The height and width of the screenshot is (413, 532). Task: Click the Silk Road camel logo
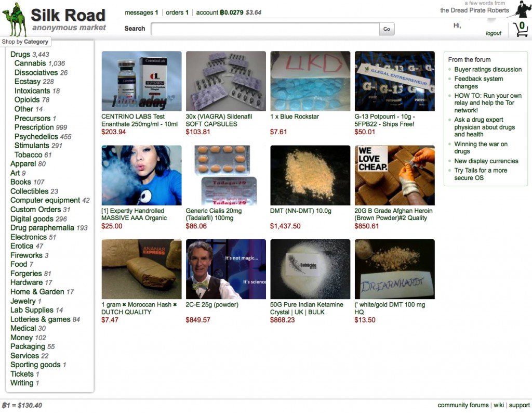(15, 20)
